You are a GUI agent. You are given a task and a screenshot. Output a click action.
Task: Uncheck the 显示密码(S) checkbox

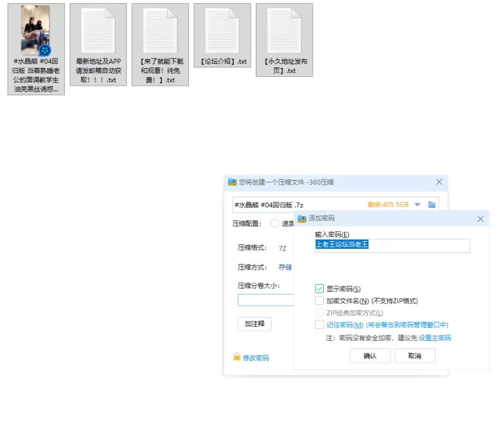coord(319,289)
